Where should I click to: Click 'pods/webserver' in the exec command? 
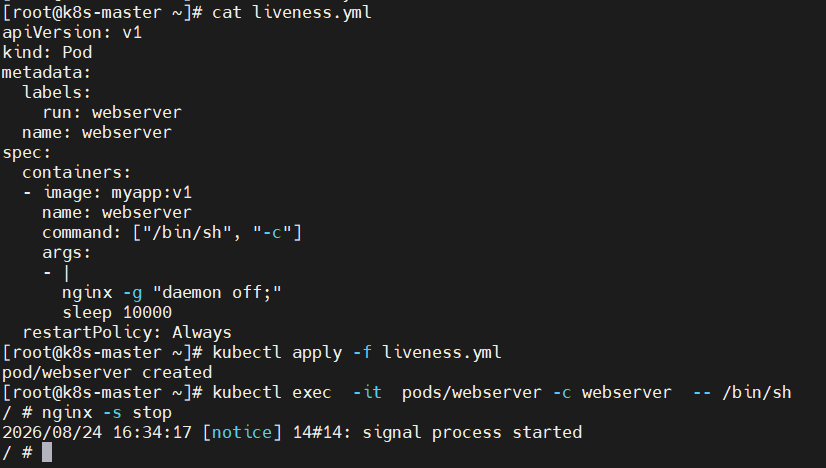coord(471,393)
